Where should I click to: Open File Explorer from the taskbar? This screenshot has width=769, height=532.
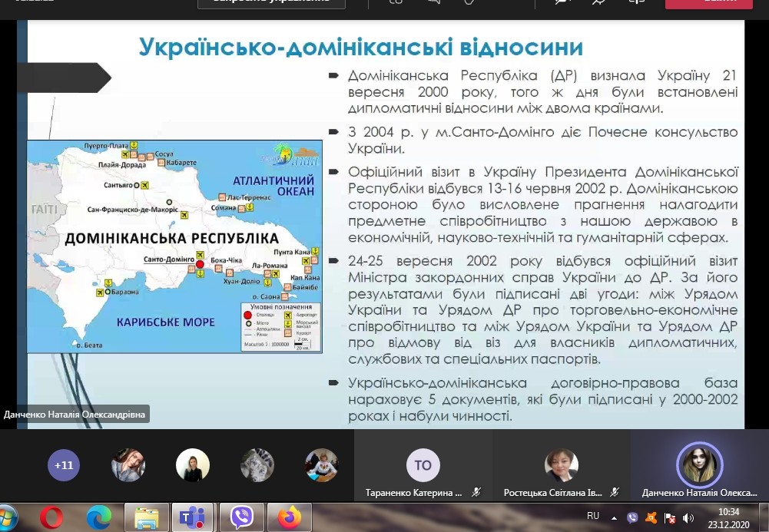click(145, 517)
